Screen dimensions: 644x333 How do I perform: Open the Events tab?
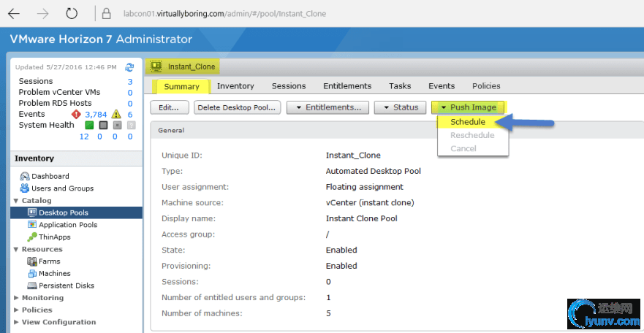click(442, 86)
